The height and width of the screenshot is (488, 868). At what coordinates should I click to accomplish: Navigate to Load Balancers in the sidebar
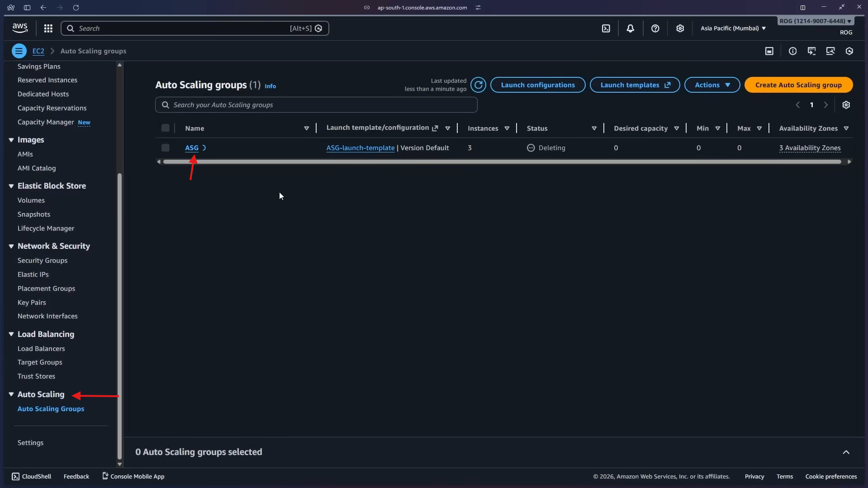pyautogui.click(x=41, y=348)
